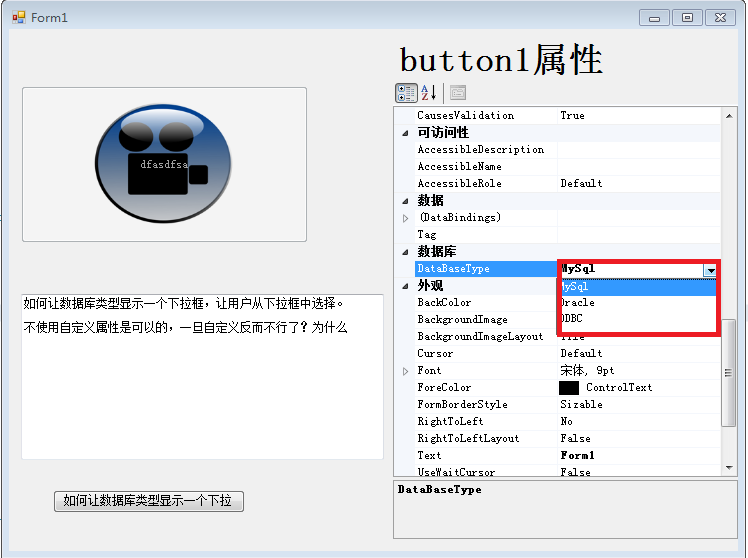Click the True value of CausesValidation
Screen dimensions: 748x558
pos(572,115)
